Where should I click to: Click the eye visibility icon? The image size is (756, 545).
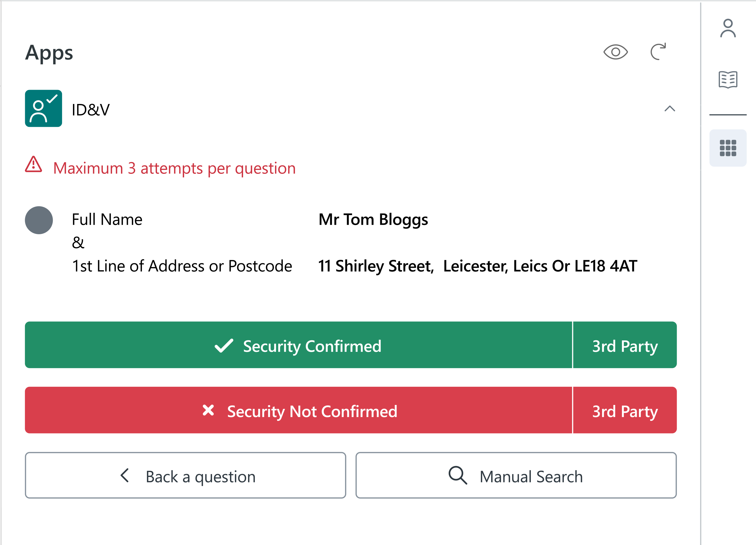[x=615, y=52]
